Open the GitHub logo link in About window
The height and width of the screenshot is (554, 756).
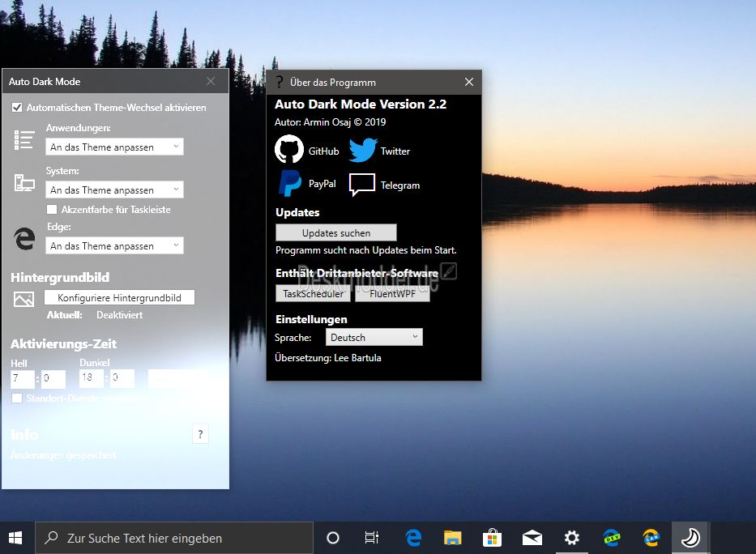coord(288,149)
